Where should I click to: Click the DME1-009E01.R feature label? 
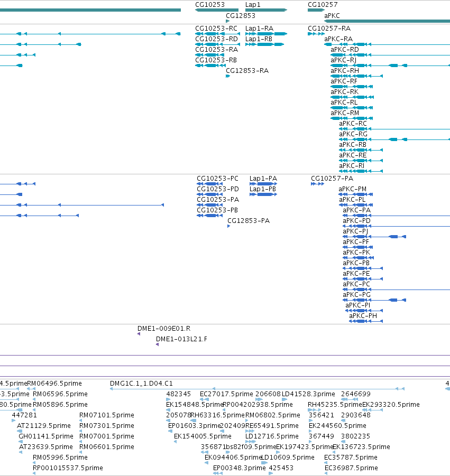(164, 329)
